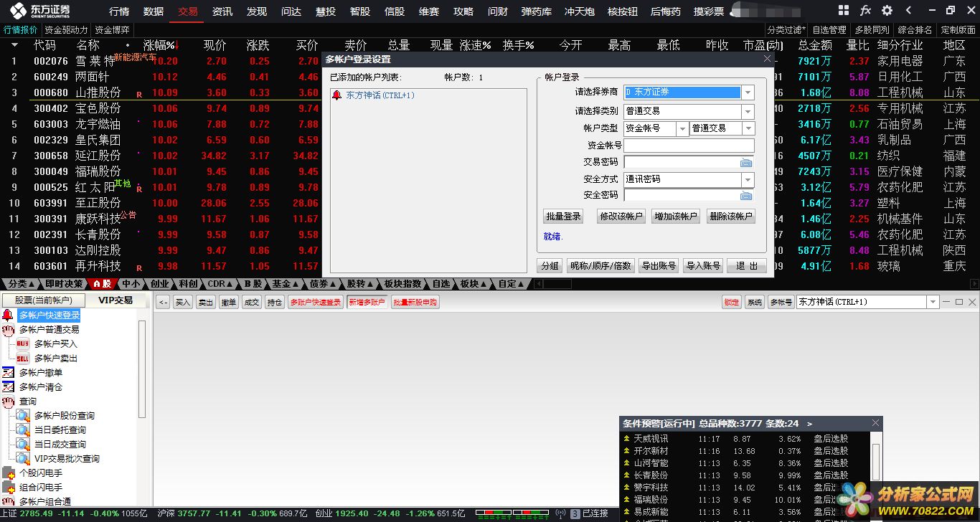This screenshot has height=522, width=980.
Task: Select 东方神话 (CTRL+1) in account list
Action: point(380,95)
